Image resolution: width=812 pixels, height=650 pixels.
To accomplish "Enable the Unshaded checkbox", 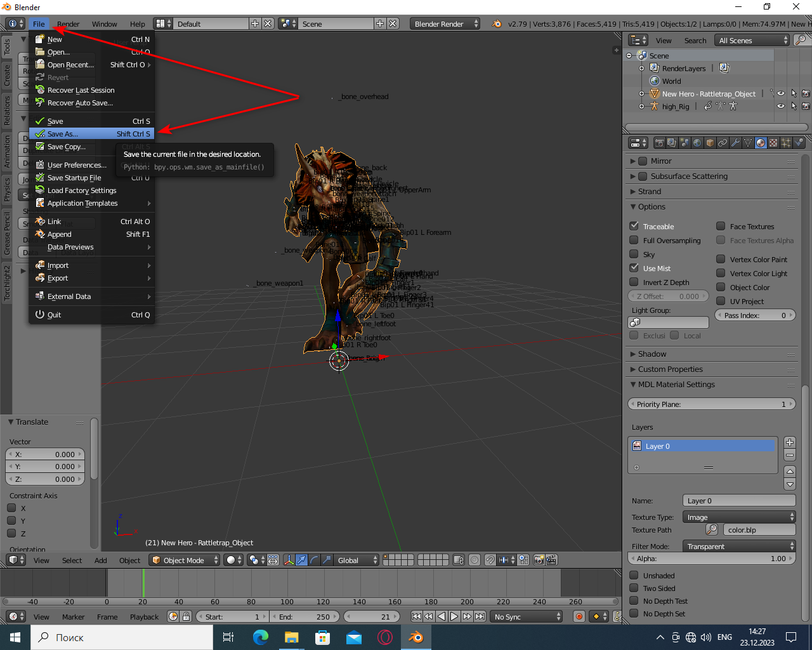I will (634, 575).
